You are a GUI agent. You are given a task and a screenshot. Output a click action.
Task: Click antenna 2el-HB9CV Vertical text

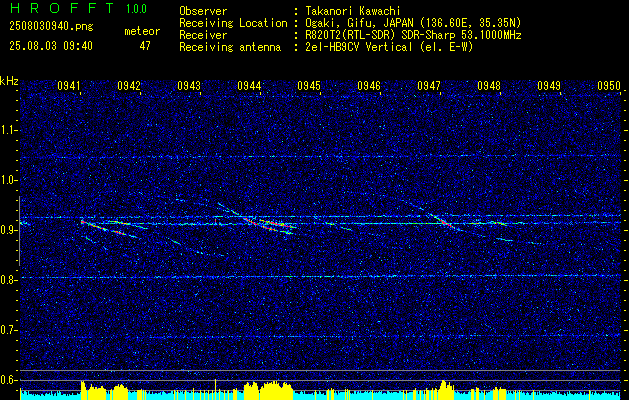coord(389,47)
